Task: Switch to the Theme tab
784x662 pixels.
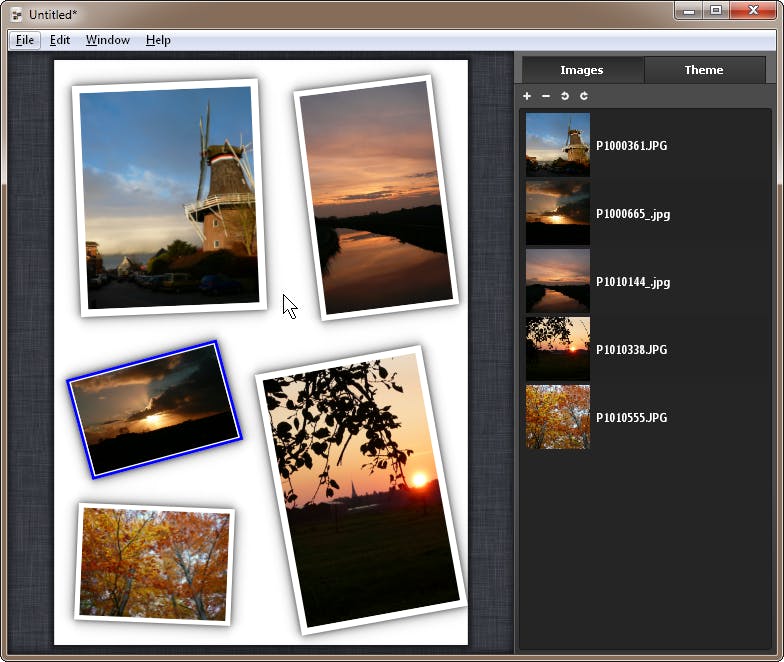Action: pyautogui.click(x=704, y=70)
